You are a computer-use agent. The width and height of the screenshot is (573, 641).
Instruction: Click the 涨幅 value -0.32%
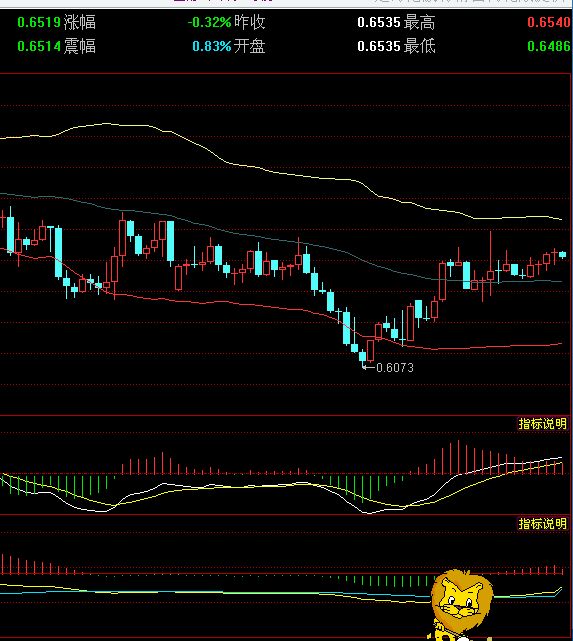point(209,22)
